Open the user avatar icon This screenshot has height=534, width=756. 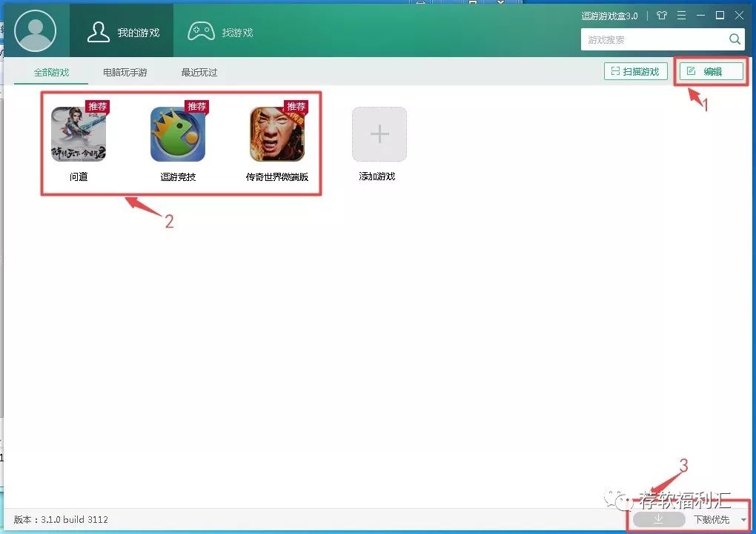coord(36,30)
